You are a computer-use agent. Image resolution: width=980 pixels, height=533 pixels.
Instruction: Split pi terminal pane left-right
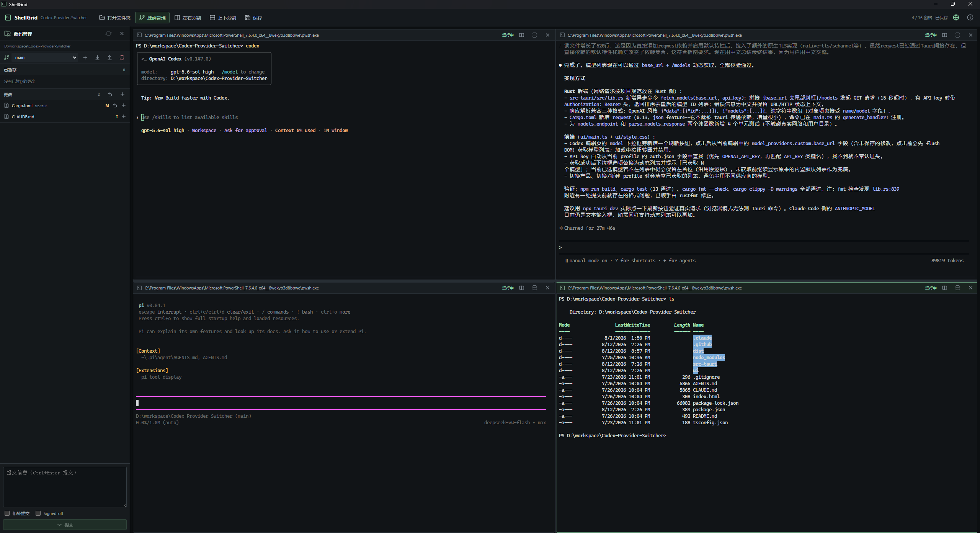(x=521, y=288)
